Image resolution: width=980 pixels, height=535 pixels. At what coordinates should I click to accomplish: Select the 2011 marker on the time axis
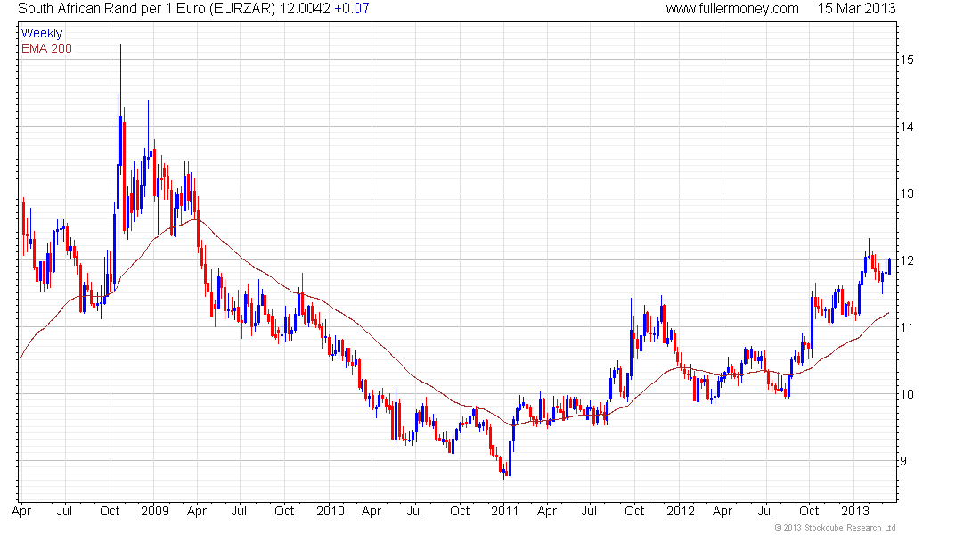(x=505, y=512)
